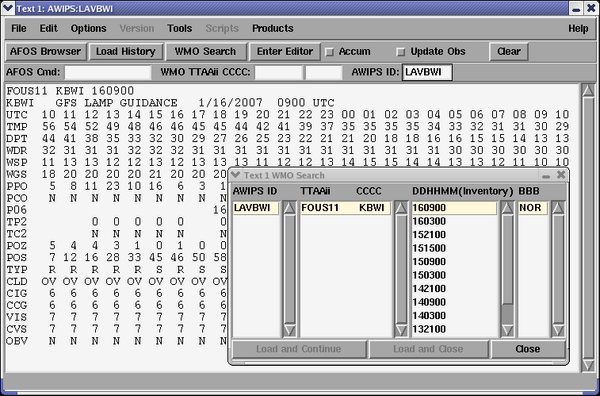Click up arrow of DDHHMM inventory scrollbar

pyautogui.click(x=507, y=208)
